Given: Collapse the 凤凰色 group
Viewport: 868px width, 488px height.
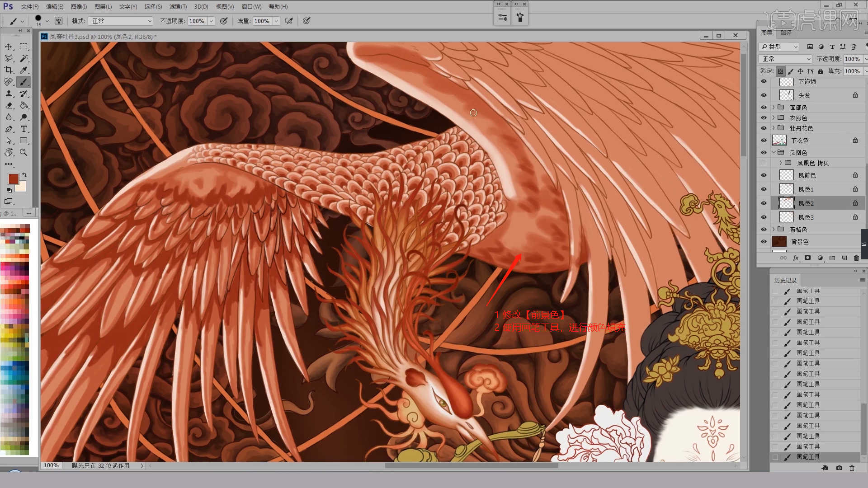Looking at the screenshot, I should 774,153.
